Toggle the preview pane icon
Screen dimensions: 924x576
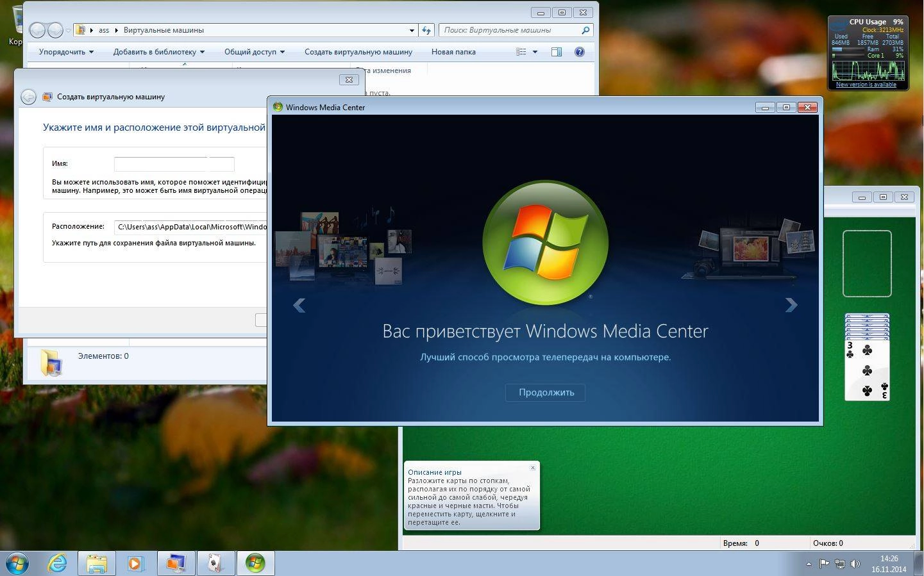557,52
